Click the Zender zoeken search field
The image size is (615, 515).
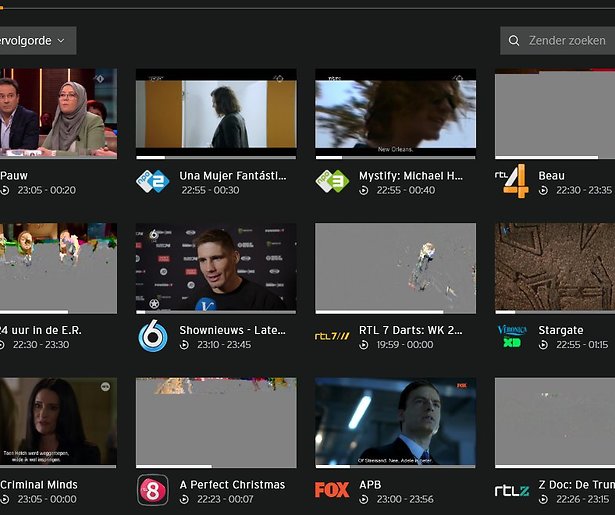click(x=557, y=41)
